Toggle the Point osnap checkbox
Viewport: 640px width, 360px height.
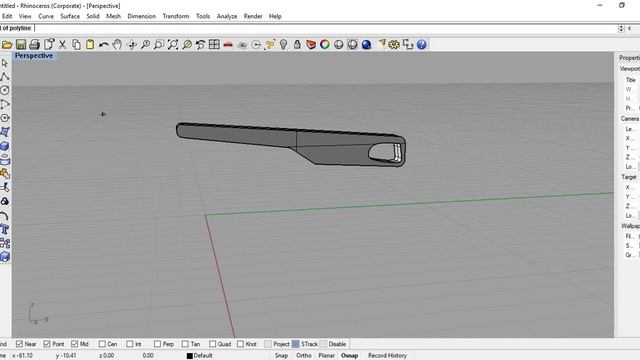[47, 344]
